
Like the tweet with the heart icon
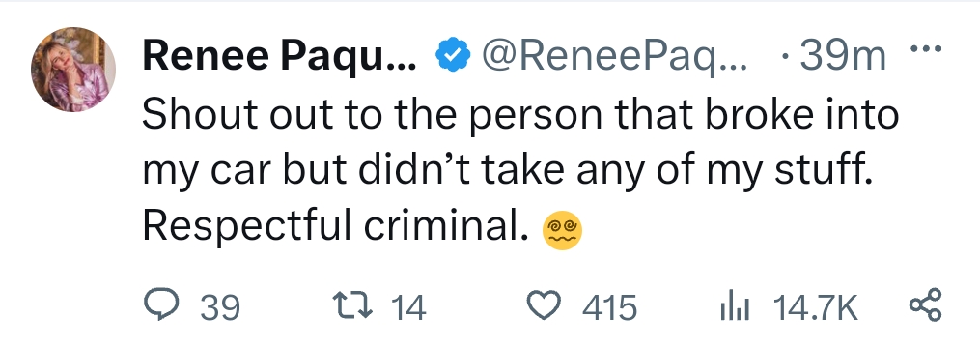pyautogui.click(x=545, y=306)
